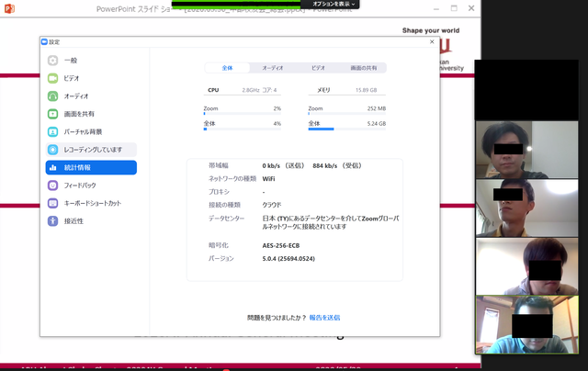Open the 画面を共有 share screen icon
This screenshot has width=588, height=371.
pyautogui.click(x=53, y=114)
